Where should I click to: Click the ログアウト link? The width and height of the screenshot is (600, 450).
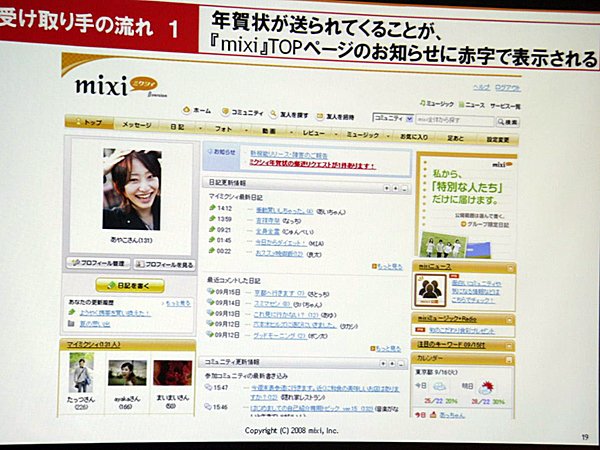coord(507,88)
